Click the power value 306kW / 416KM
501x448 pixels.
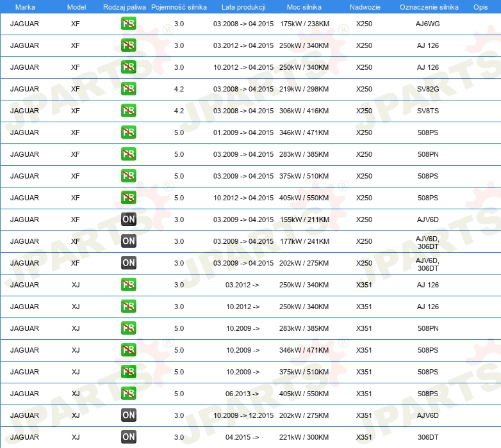click(x=304, y=111)
